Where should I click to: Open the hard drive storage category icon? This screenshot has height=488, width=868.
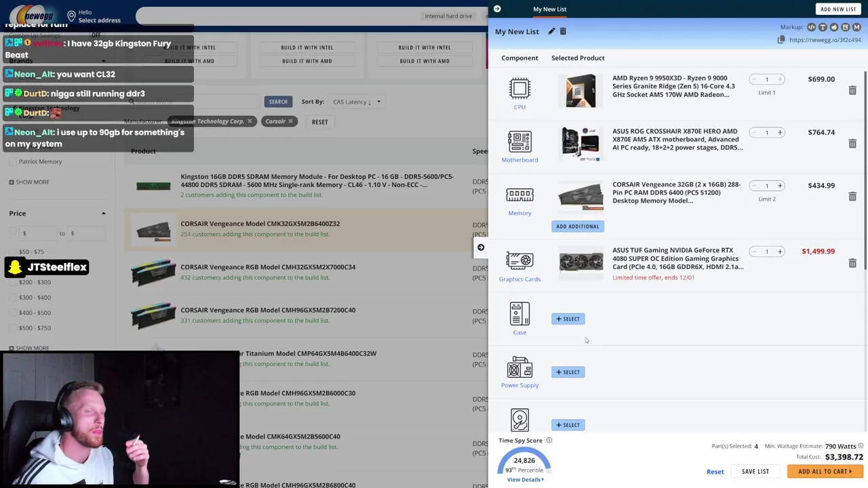click(519, 420)
